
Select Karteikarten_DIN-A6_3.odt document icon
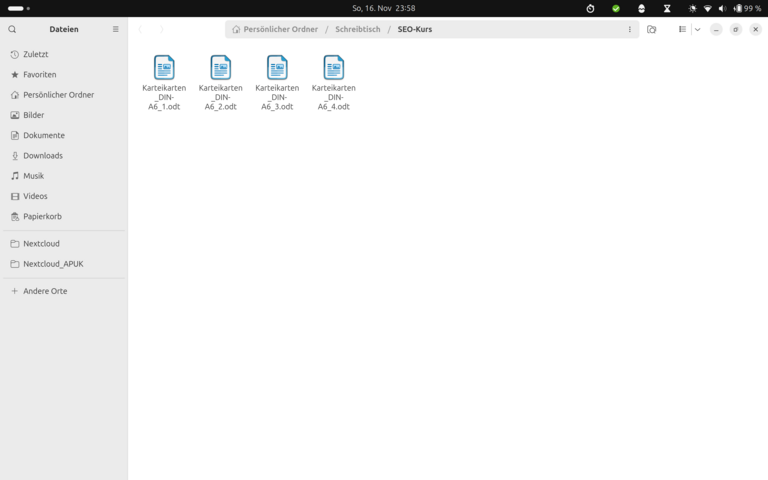click(277, 68)
